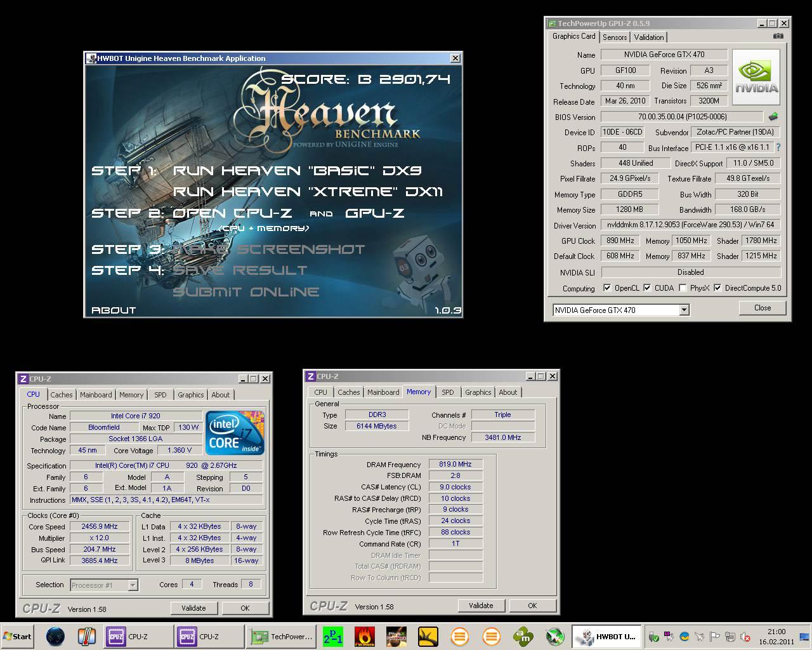812x650 pixels.
Task: Click the GPU-Z camera screenshot icon
Action: (778, 36)
